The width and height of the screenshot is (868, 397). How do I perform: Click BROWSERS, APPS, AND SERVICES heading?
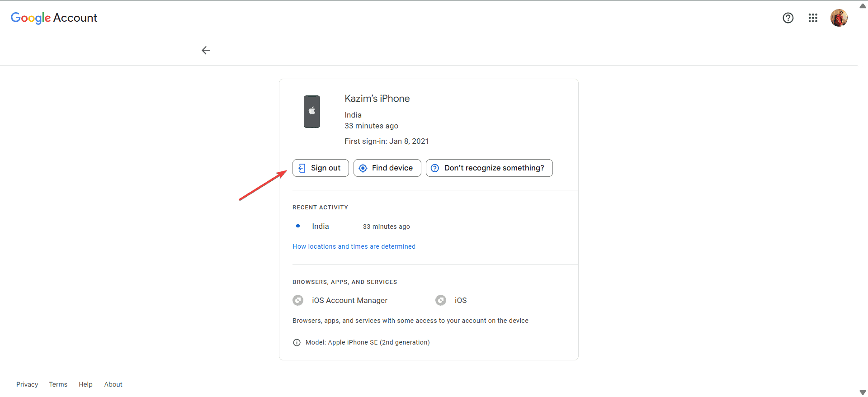pos(345,282)
